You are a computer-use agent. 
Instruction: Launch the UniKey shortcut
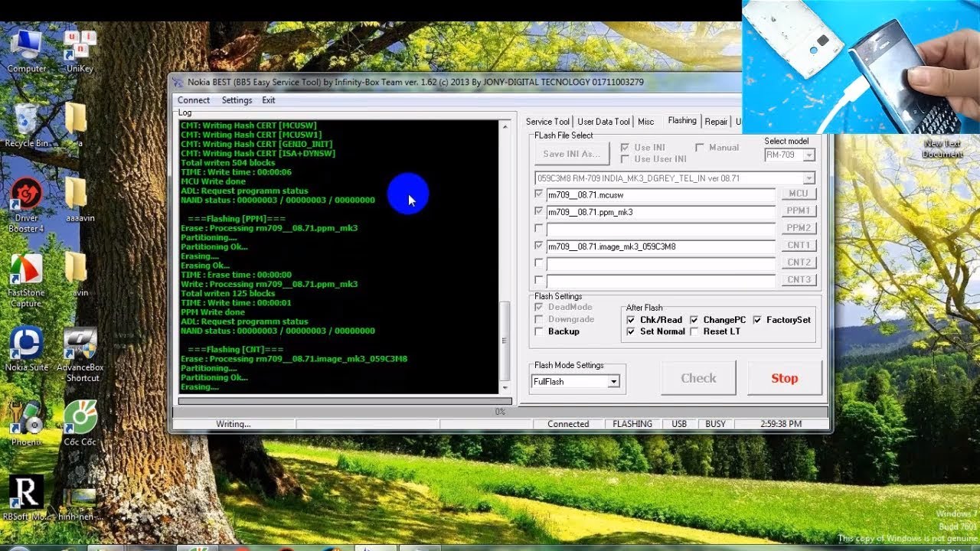[80, 51]
